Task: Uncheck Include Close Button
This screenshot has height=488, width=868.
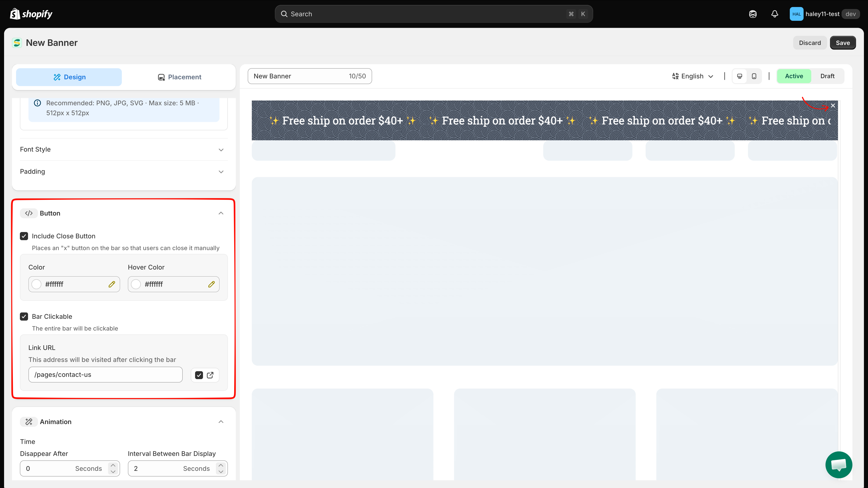Action: coord(24,236)
